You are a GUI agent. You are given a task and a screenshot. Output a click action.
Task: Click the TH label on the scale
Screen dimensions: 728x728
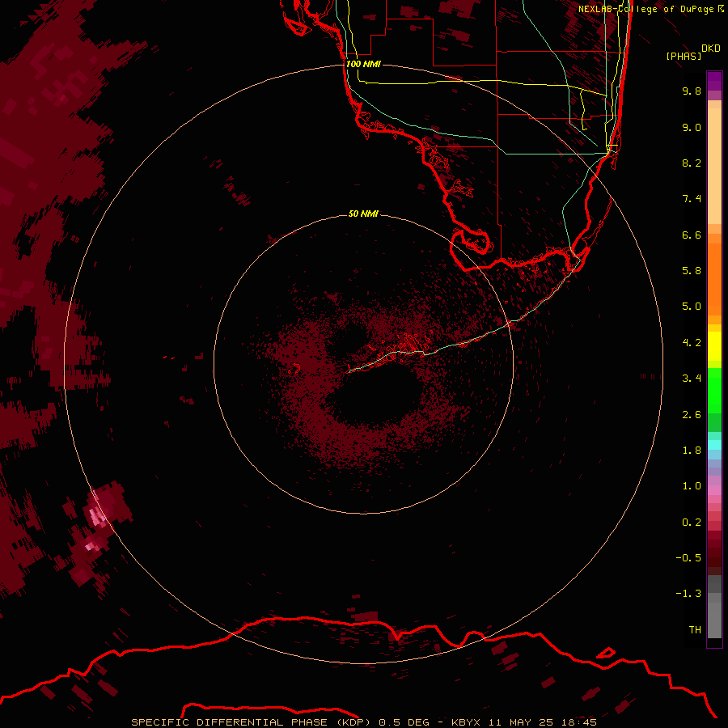click(x=695, y=630)
